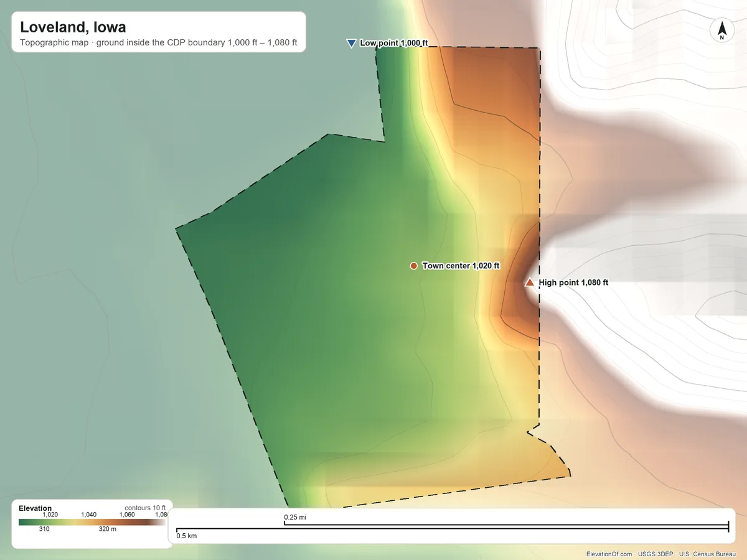747x560 pixels.
Task: Click the town center circle marker
Action: [x=413, y=266]
